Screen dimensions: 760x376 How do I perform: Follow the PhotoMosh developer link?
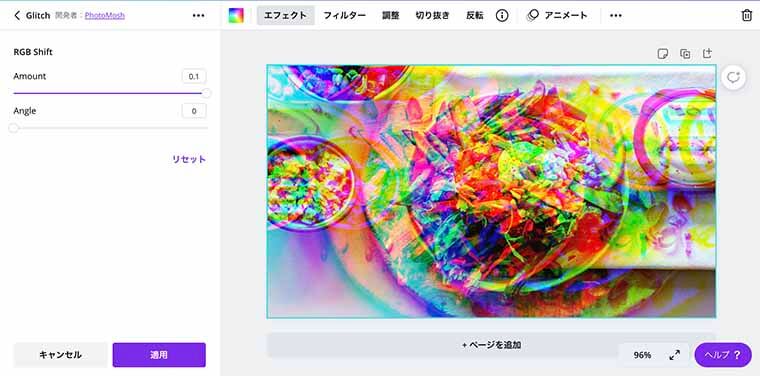tap(105, 16)
